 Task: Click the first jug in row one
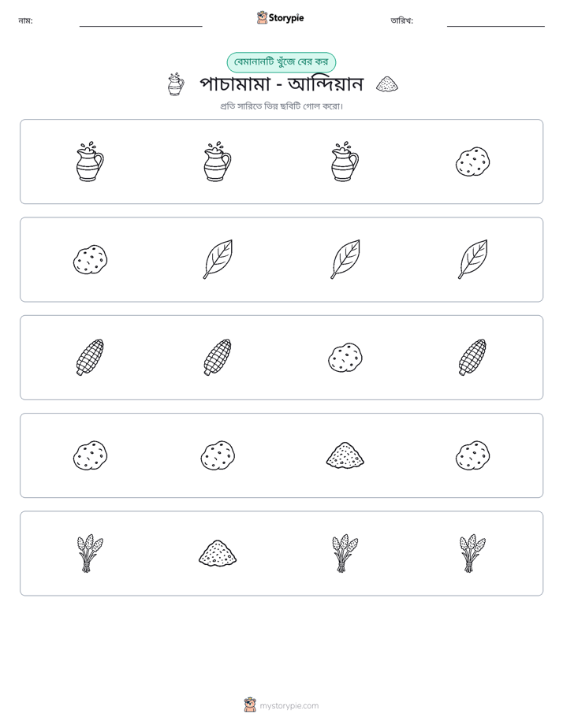(x=90, y=162)
